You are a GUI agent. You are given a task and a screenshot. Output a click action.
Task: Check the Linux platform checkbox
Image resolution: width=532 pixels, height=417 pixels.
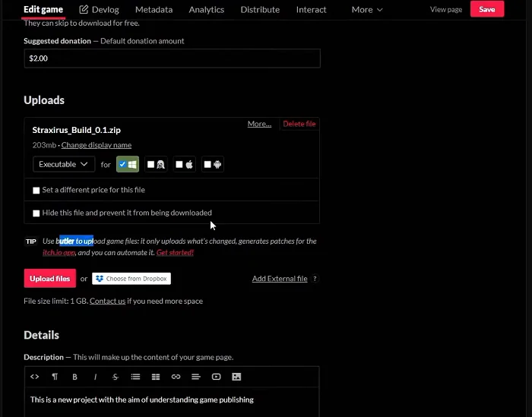[x=151, y=164]
